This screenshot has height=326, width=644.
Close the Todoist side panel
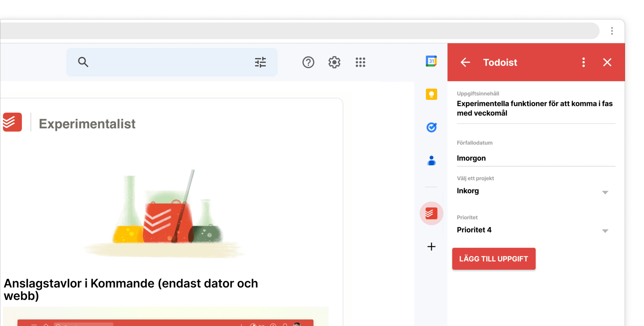pyautogui.click(x=607, y=62)
